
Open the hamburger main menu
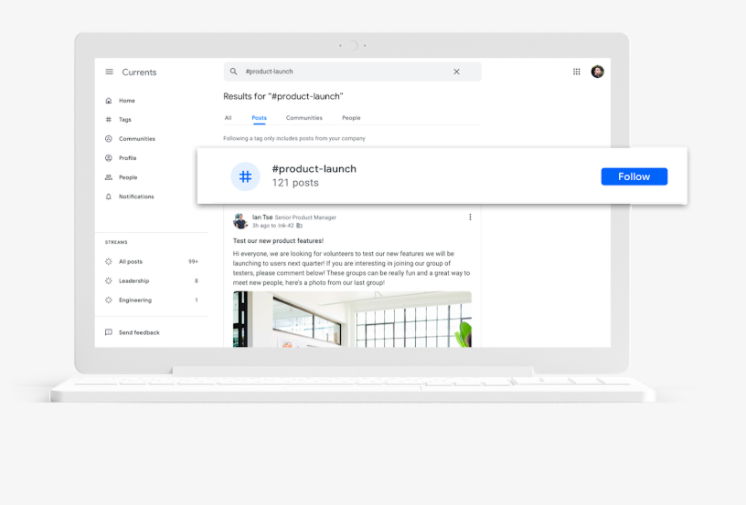coord(109,72)
